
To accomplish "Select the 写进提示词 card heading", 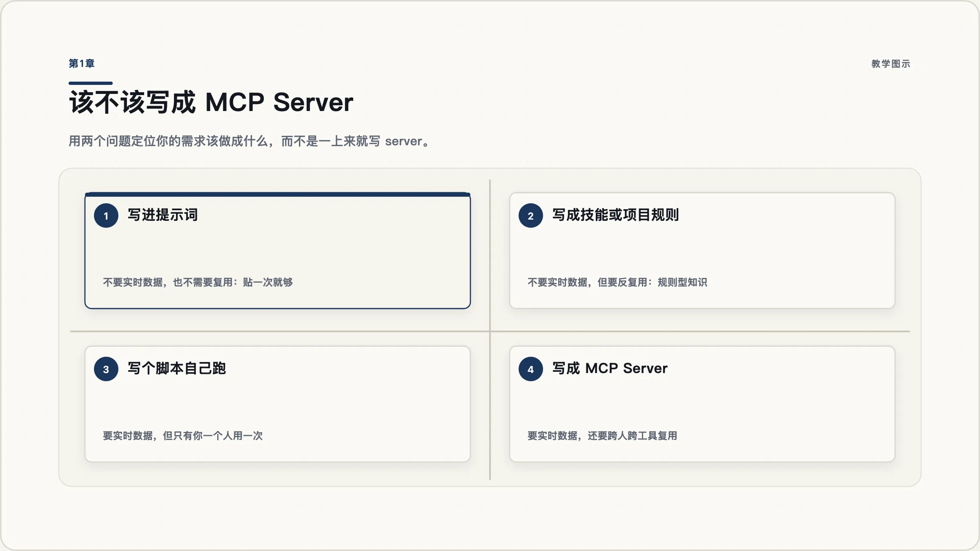I will click(163, 215).
